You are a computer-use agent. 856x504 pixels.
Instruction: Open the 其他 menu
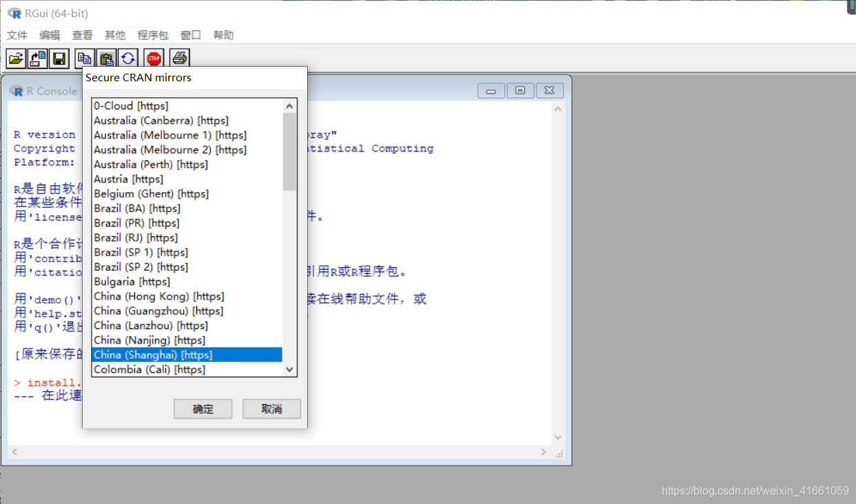pos(115,35)
